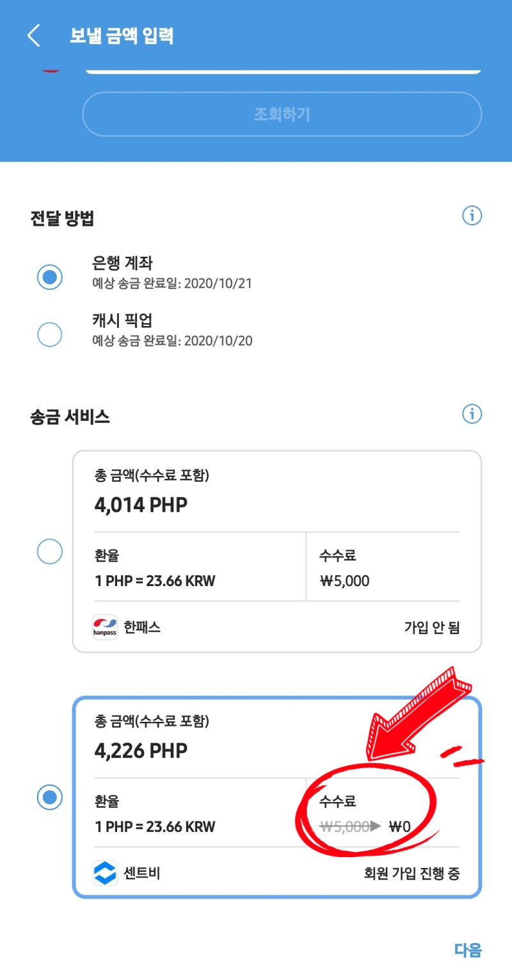Click the 가입 안 됨 status text
The width and height of the screenshot is (512, 980).
click(431, 627)
